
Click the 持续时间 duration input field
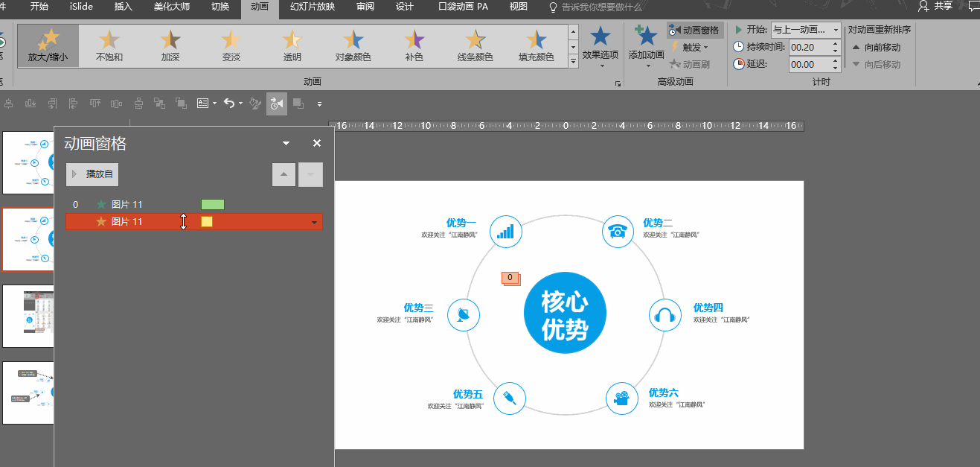point(809,48)
